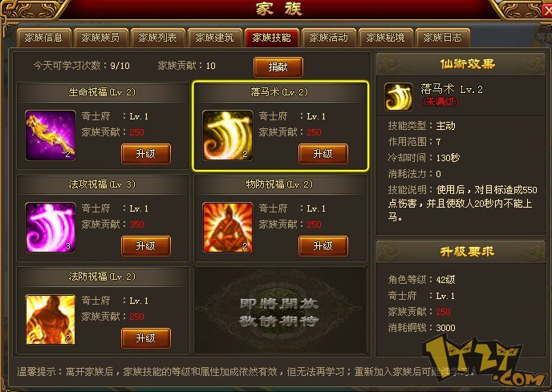This screenshot has height=392, width=552.
Task: Upgrade 落马术 using the 升级 button
Action: (x=323, y=154)
